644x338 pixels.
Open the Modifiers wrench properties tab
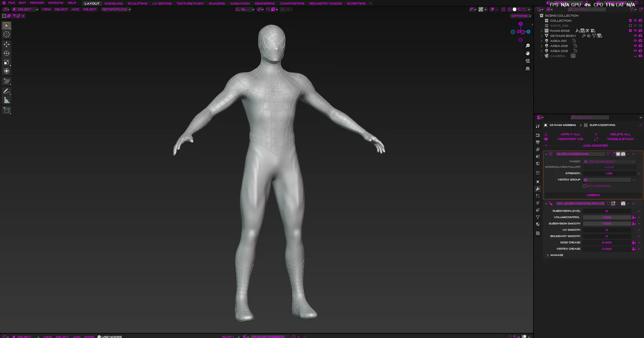(x=538, y=189)
